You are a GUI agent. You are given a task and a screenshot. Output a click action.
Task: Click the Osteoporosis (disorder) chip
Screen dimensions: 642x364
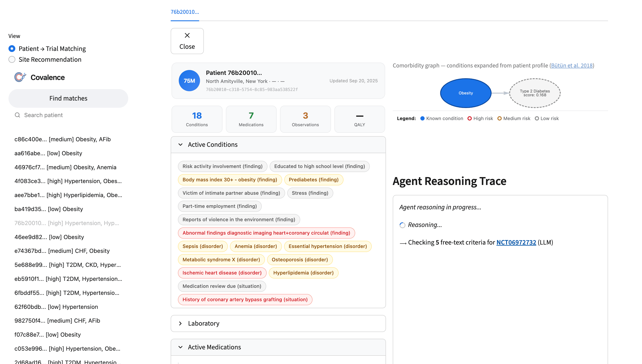(300, 259)
